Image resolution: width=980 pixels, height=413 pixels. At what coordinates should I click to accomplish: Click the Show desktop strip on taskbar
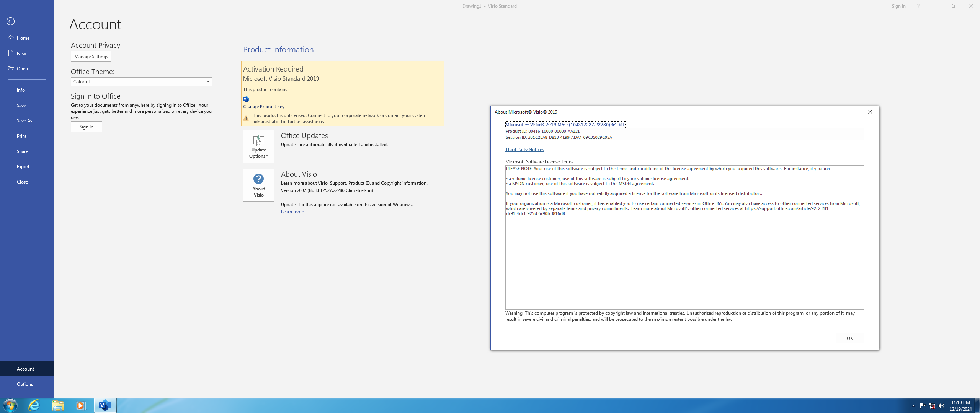(x=977, y=405)
